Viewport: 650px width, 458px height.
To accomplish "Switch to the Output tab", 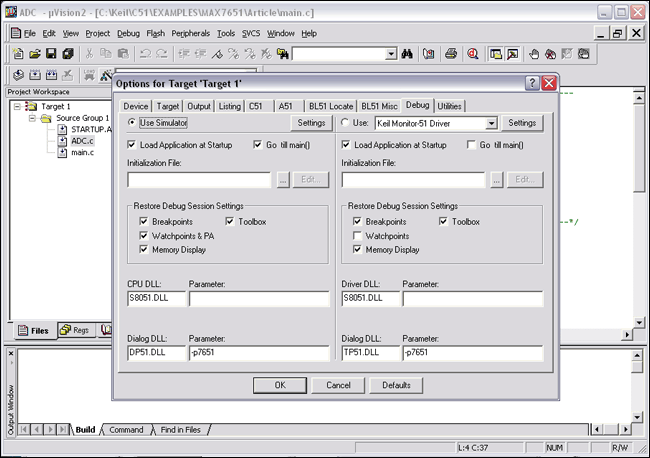I will click(x=199, y=107).
